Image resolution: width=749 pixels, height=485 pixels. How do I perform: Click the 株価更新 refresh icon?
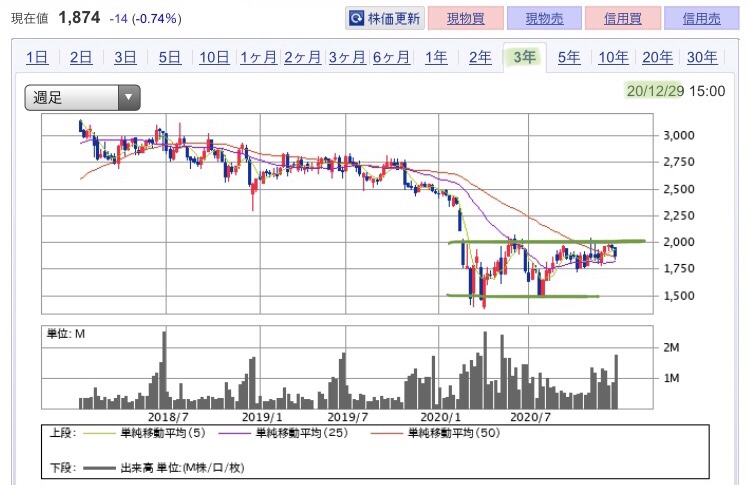356,19
